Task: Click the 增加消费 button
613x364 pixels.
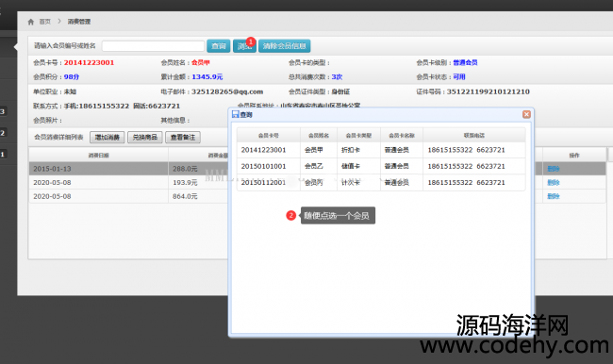Action: tap(108, 138)
